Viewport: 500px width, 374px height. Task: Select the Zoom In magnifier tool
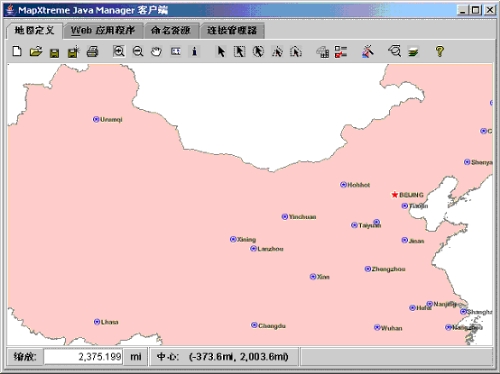(119, 51)
